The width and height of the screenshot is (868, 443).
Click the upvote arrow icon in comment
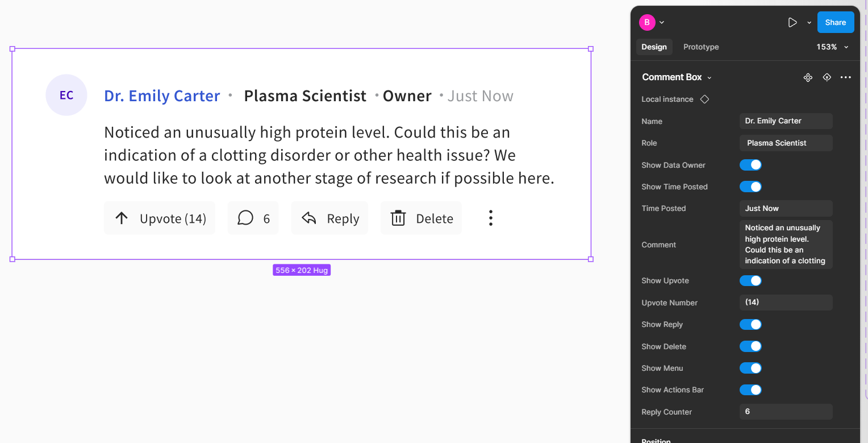pyautogui.click(x=122, y=218)
